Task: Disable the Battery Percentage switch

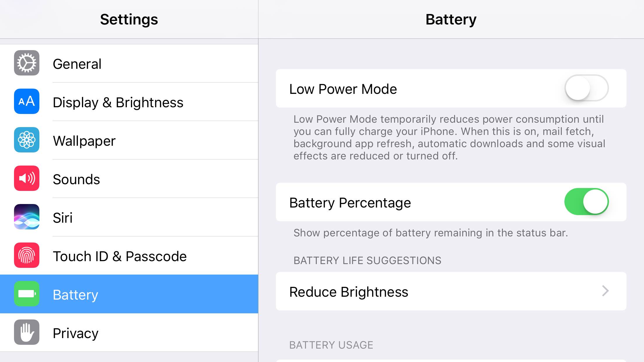Action: click(587, 202)
